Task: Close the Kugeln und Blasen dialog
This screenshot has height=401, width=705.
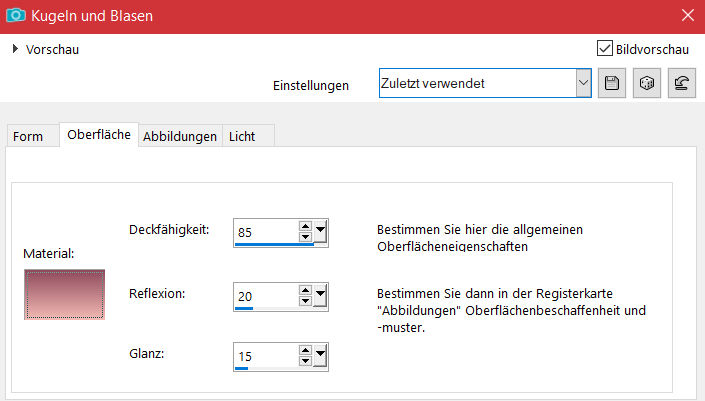Action: [x=686, y=16]
